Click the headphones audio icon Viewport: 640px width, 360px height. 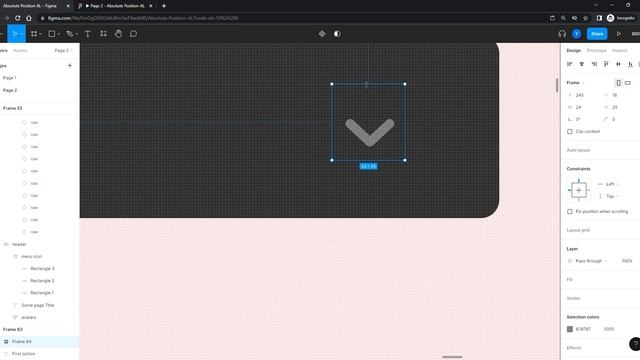(x=562, y=34)
